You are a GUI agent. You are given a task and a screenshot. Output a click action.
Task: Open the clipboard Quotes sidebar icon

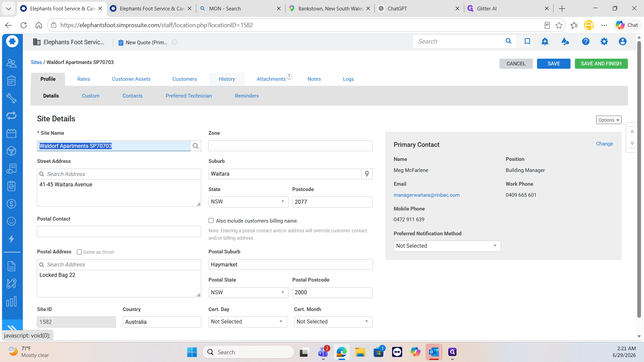pos(11,80)
